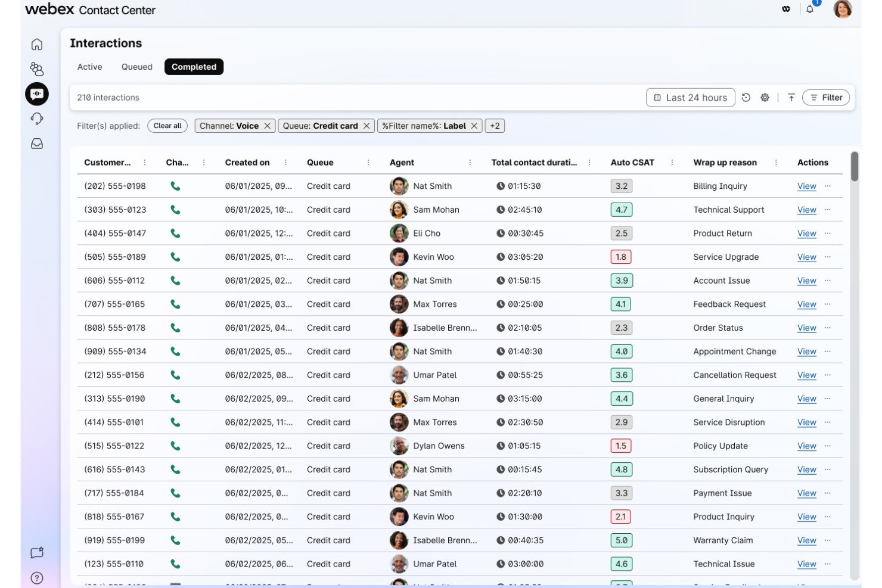View the interaction for (202) 555-0198
882x588 pixels.
click(x=806, y=186)
